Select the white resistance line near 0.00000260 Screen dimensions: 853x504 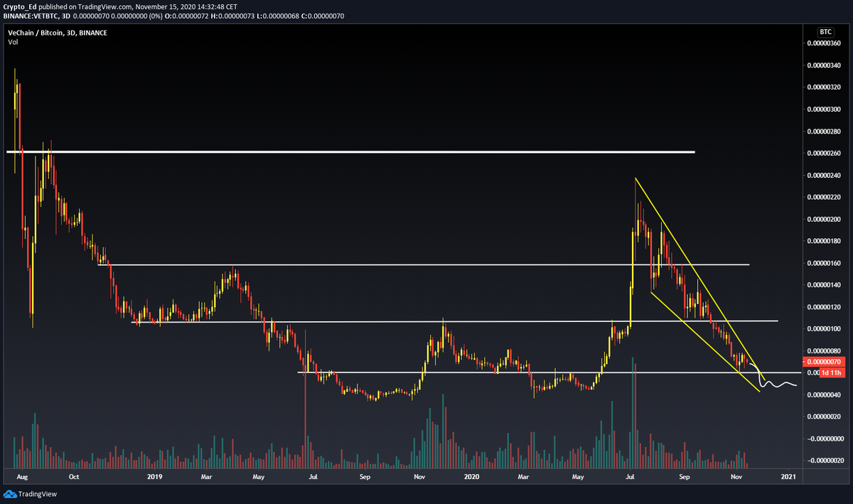(x=355, y=151)
